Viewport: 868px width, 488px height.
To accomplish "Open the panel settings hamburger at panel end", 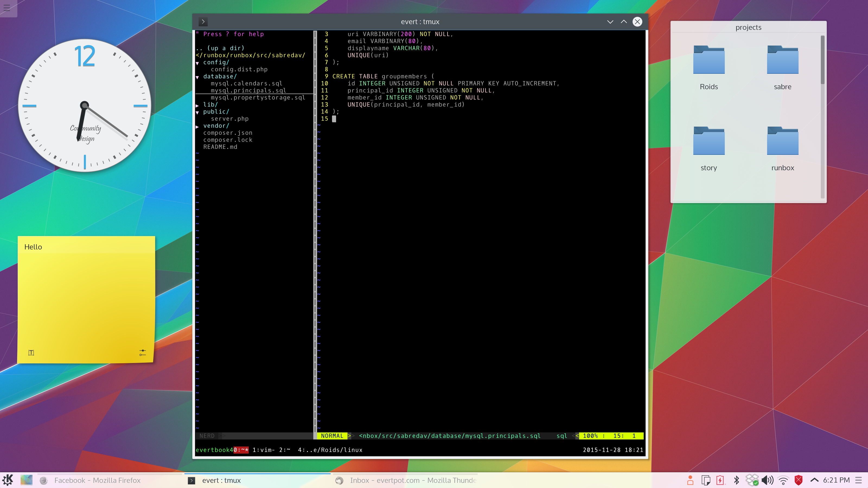I will (859, 480).
